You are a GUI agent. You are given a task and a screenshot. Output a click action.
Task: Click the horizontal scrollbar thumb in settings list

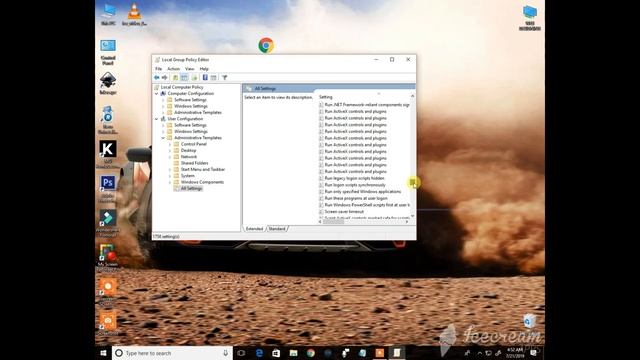(334, 222)
